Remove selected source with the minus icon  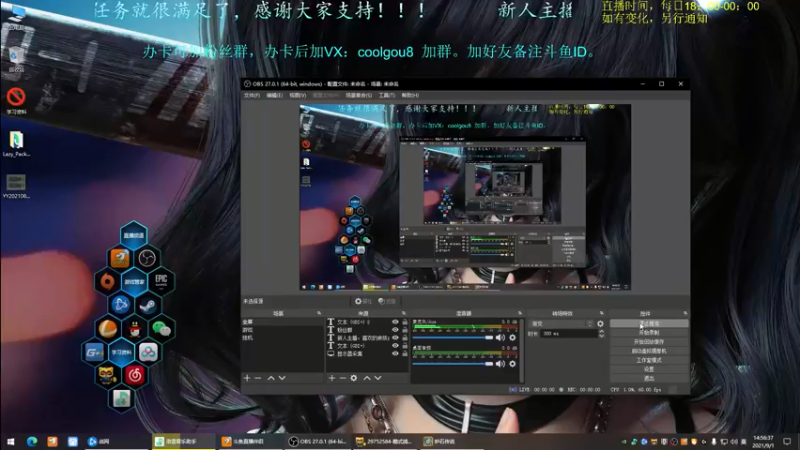coord(342,378)
